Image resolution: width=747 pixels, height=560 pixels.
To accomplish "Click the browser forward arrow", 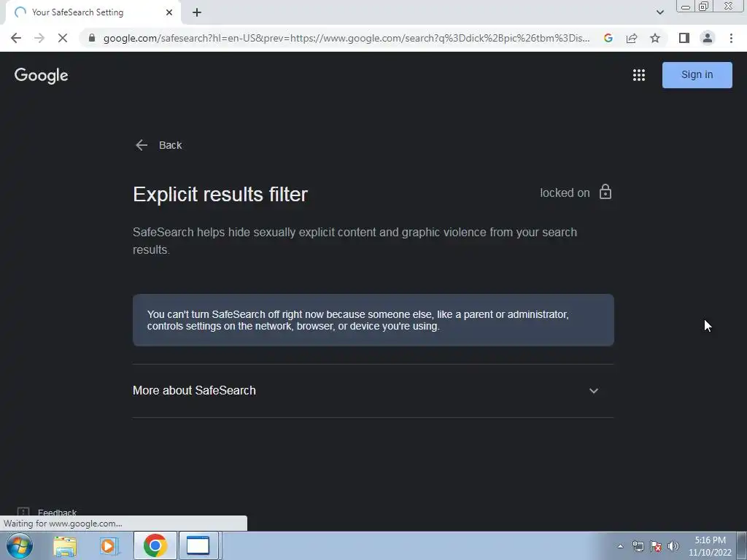I will [x=39, y=38].
